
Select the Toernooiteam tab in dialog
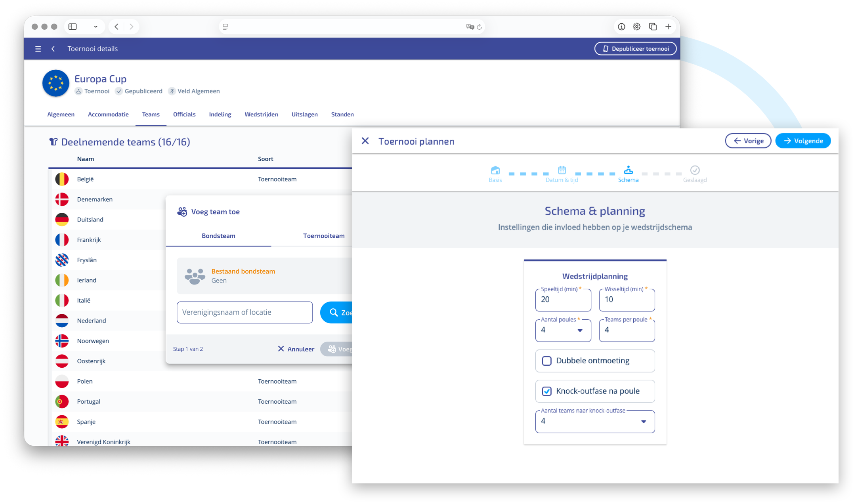point(323,236)
